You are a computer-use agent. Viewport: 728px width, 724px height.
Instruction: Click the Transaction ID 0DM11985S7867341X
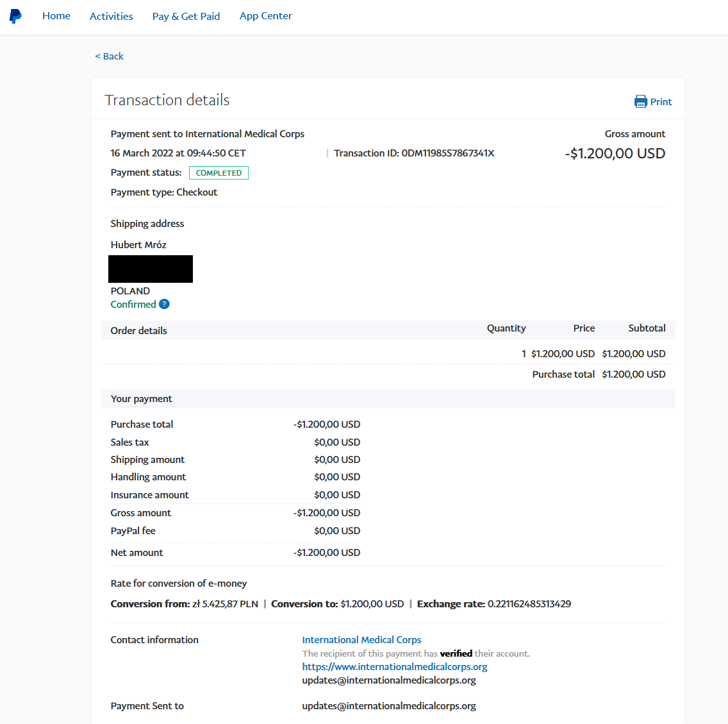[x=414, y=153]
